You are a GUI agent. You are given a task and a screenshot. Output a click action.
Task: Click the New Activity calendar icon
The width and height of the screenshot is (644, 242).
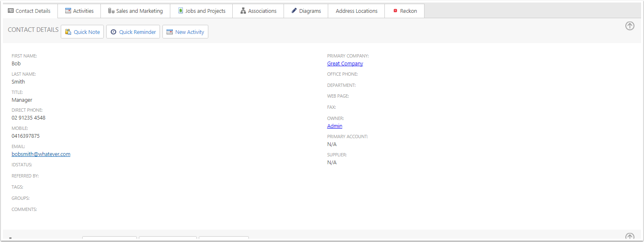click(x=169, y=32)
